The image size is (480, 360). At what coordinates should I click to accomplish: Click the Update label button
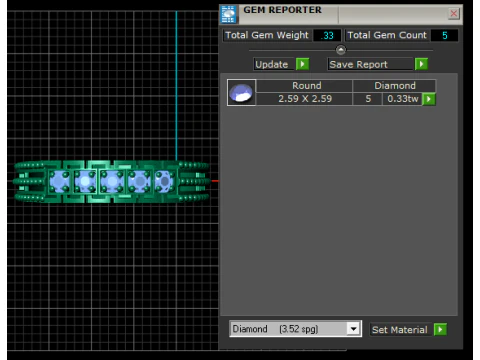coord(274,64)
